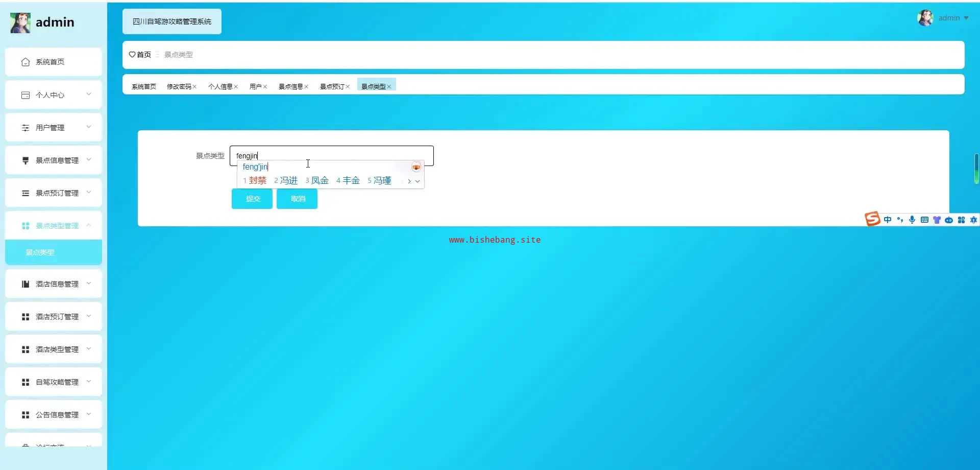Screen dimensions: 980x470
Task: Switch to the 修改密码 tab
Action: point(179,87)
